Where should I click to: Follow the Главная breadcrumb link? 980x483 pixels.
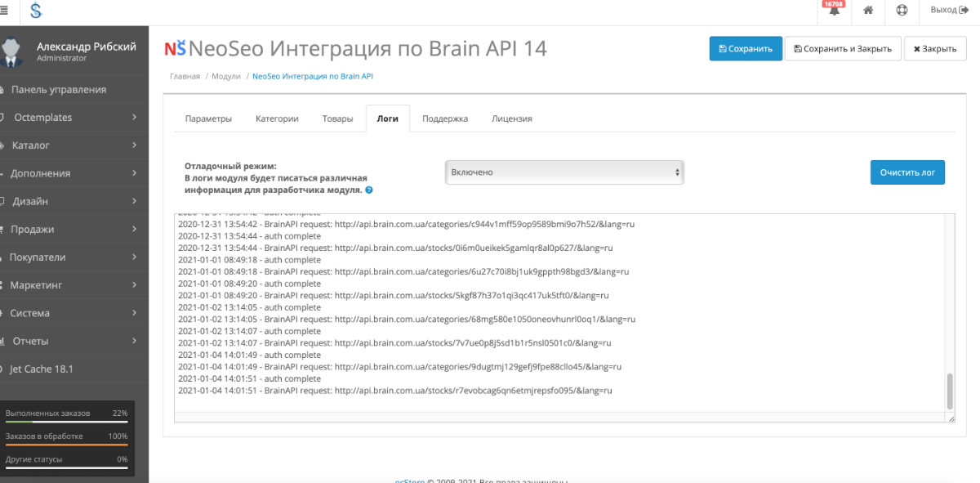coord(185,76)
